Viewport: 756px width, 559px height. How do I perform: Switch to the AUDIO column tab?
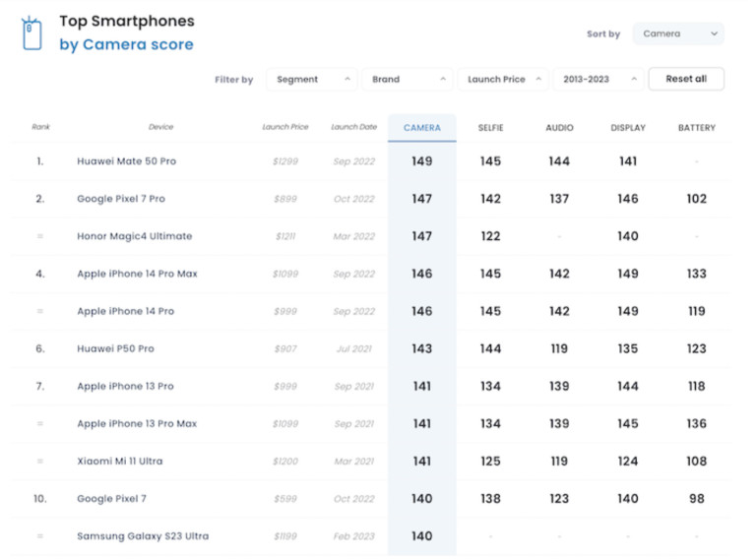point(559,128)
